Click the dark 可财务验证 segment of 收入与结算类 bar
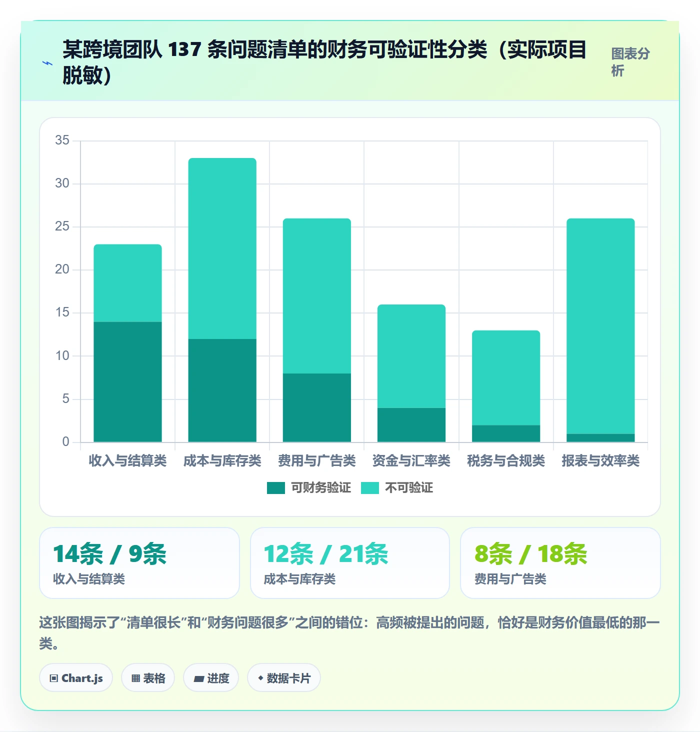The width and height of the screenshot is (700, 732). point(128,382)
